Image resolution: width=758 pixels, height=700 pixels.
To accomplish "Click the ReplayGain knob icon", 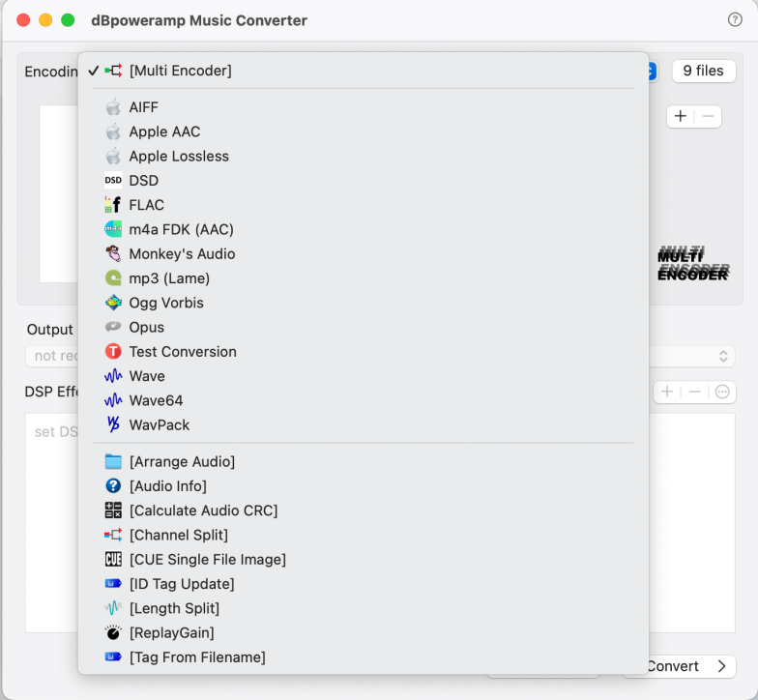I will 113,632.
